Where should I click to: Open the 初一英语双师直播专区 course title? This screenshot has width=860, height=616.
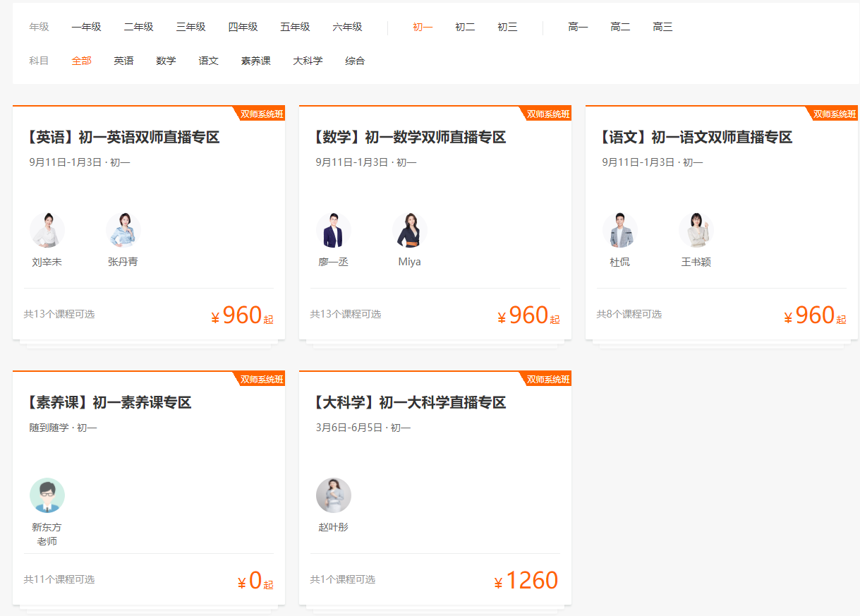coord(122,137)
